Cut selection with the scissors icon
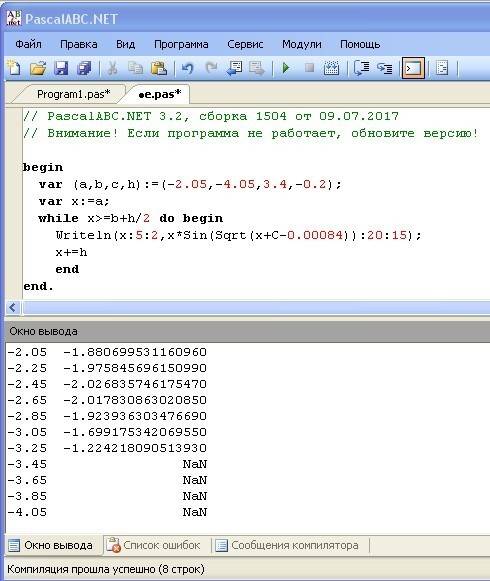 112,69
